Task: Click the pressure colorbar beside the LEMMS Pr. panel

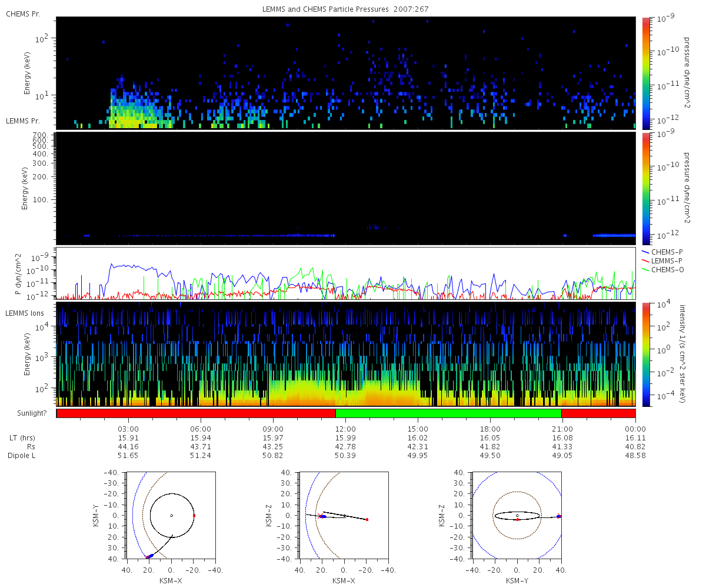Action: point(645,188)
